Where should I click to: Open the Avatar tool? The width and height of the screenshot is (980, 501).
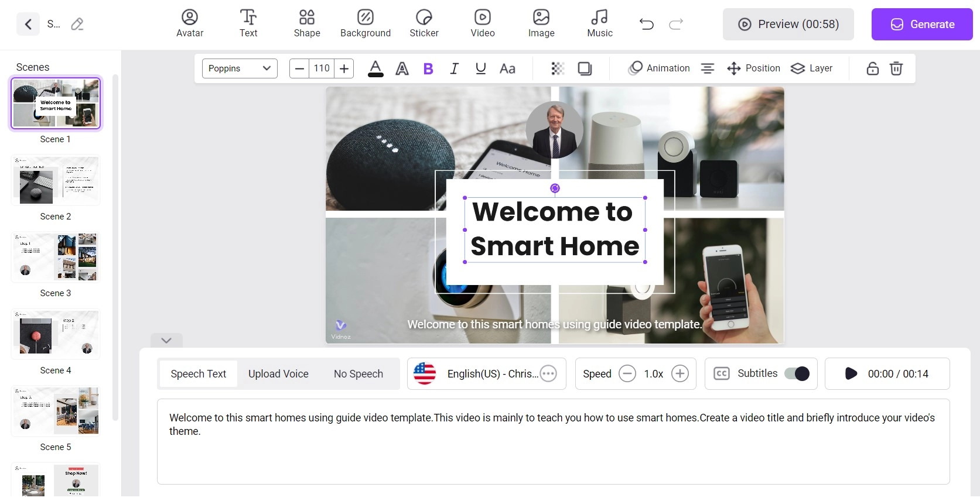tap(190, 24)
